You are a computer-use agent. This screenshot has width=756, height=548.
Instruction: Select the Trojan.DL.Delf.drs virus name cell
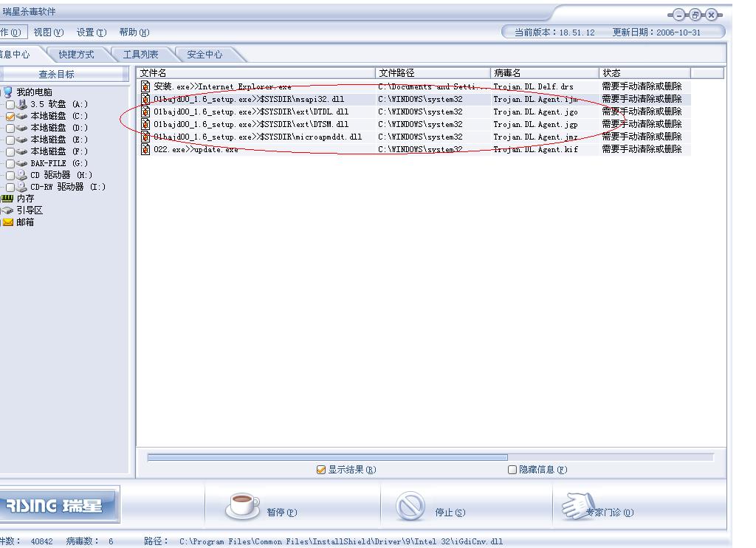533,87
